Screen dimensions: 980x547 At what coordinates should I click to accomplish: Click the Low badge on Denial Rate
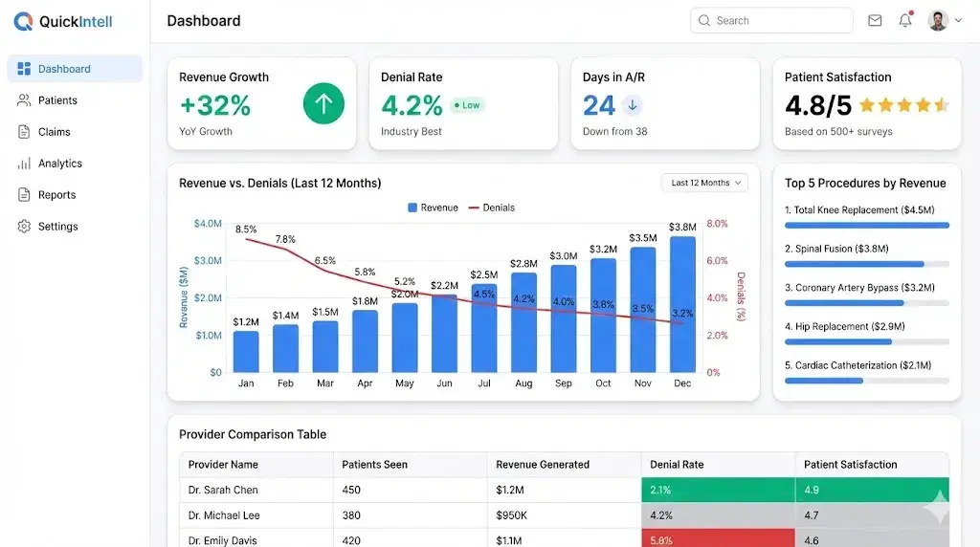467,105
